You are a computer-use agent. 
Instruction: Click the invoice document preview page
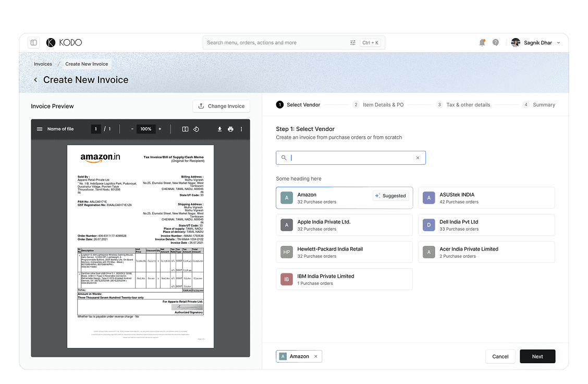pyautogui.click(x=141, y=247)
